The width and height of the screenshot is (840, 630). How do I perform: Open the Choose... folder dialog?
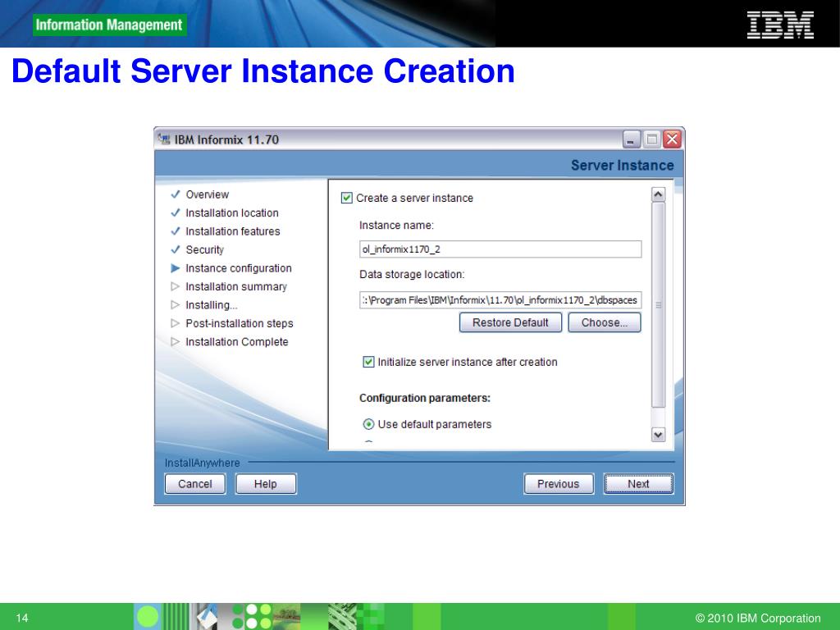click(x=605, y=322)
